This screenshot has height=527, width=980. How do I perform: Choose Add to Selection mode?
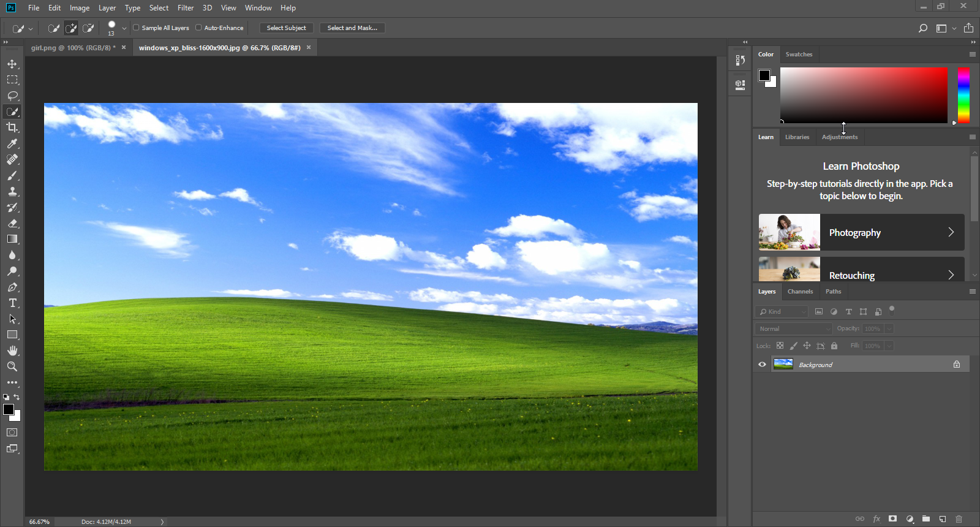[x=71, y=28]
